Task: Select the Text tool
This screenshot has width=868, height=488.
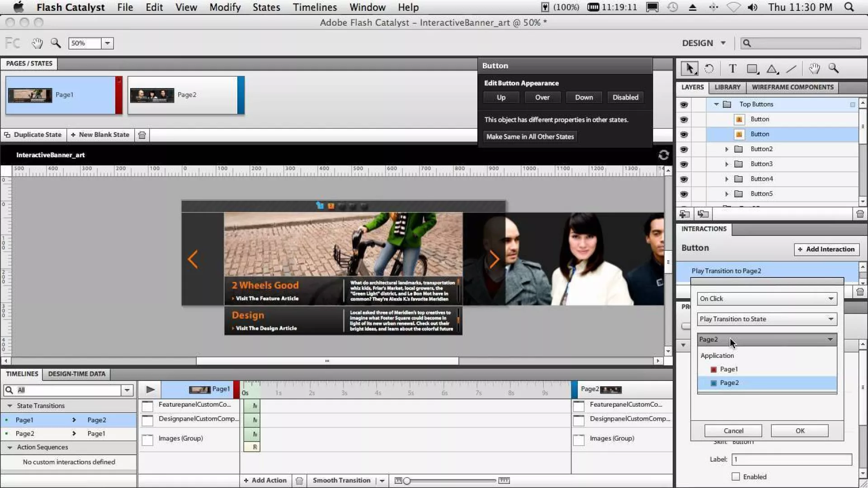Action: (732, 69)
